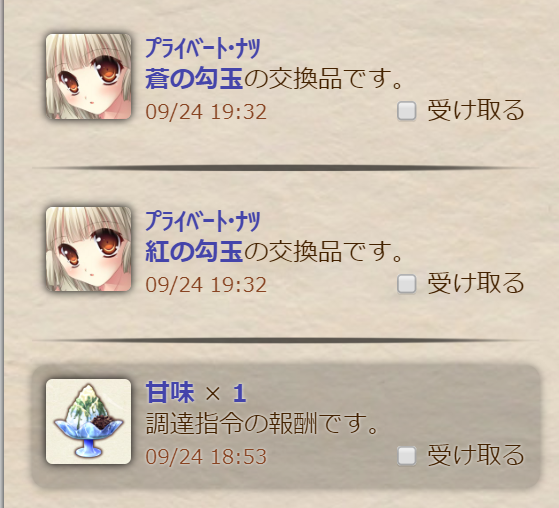Open sender プライベート・ナツ above 紅の勾玉

pos(203,221)
